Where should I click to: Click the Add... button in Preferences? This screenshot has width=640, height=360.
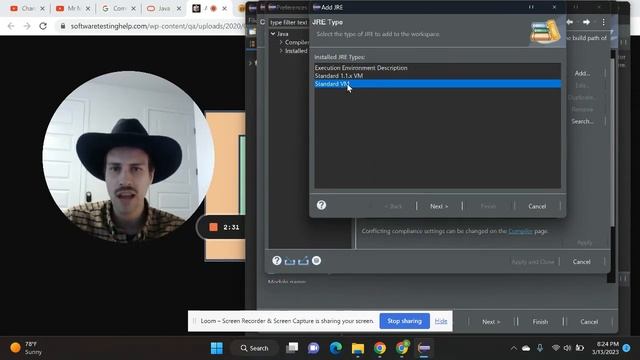coord(582,73)
